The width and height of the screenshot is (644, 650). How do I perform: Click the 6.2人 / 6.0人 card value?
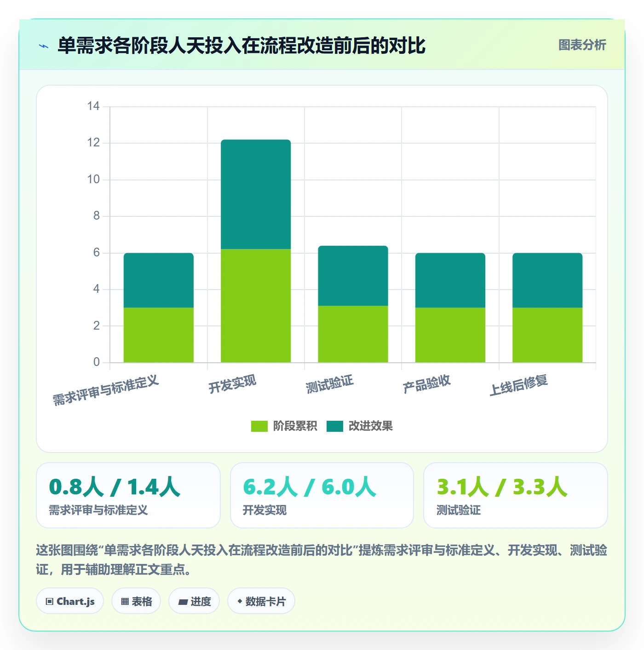[x=310, y=487]
